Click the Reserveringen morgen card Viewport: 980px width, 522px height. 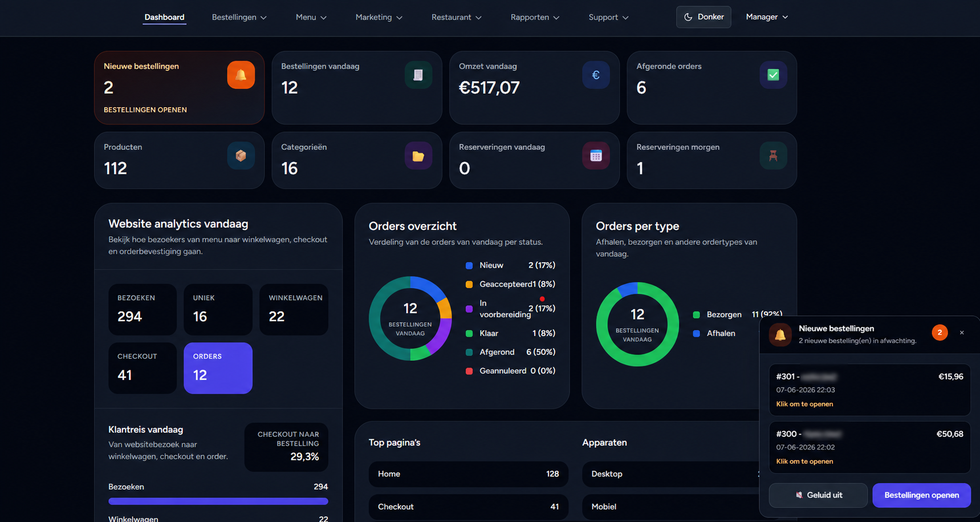711,160
